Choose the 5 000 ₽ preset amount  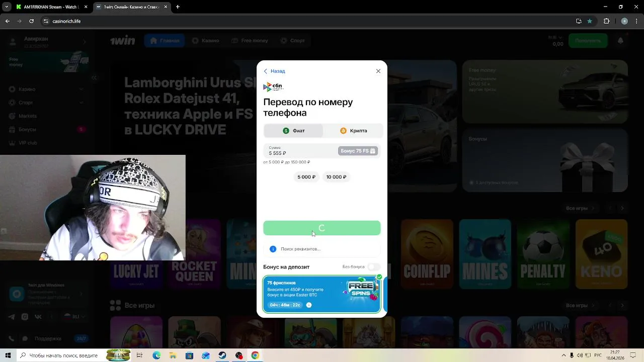pyautogui.click(x=306, y=177)
